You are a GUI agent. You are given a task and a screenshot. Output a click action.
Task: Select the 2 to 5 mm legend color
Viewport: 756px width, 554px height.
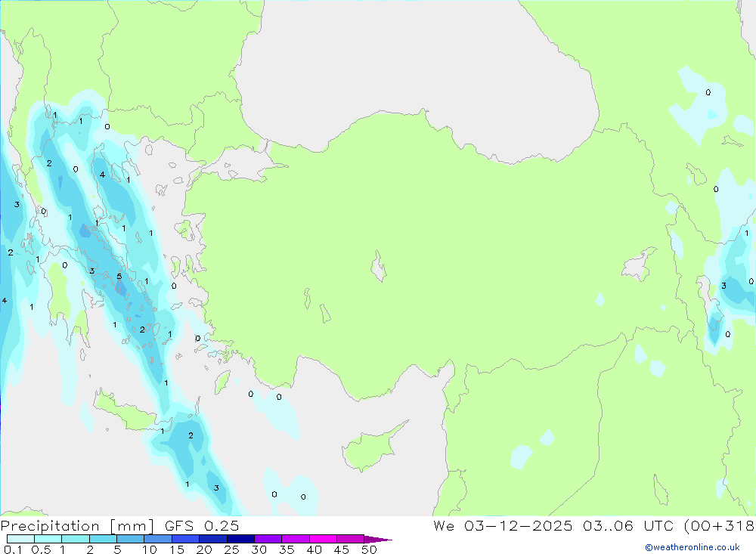click(103, 539)
